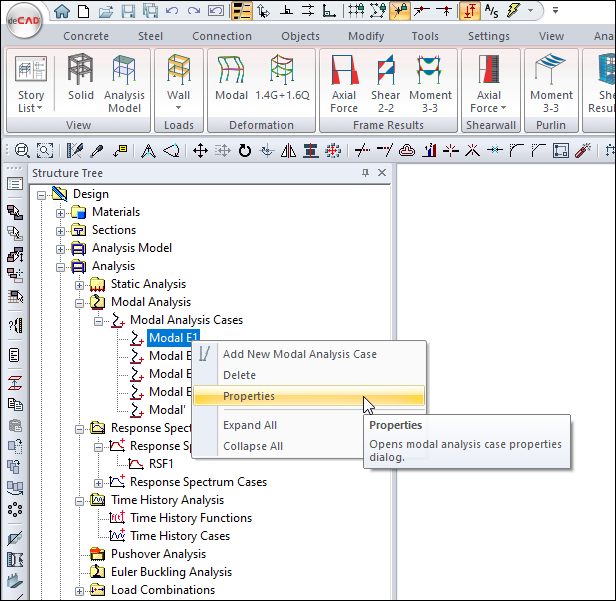Image resolution: width=616 pixels, height=601 pixels.
Task: Open the Wall loads dropdown
Action: 178,83
